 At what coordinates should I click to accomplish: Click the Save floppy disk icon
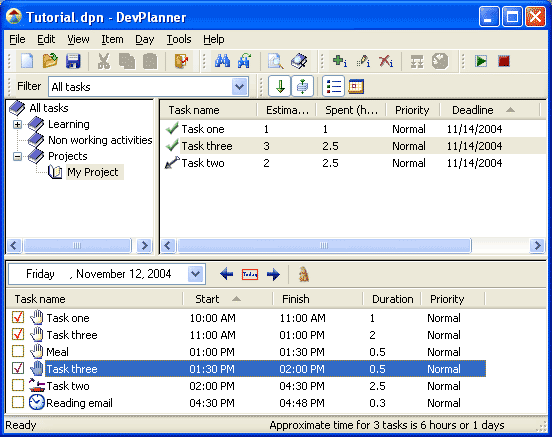73,61
